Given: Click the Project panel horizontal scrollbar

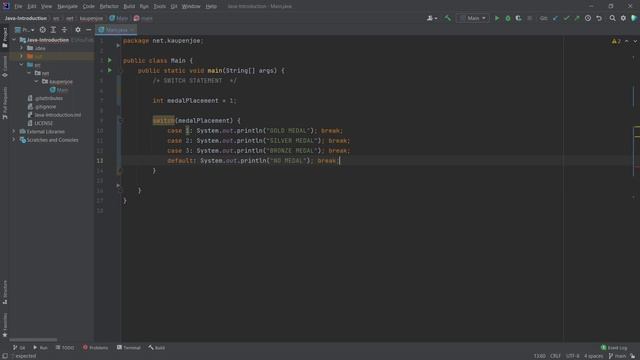Looking at the screenshot, I should [33, 339].
